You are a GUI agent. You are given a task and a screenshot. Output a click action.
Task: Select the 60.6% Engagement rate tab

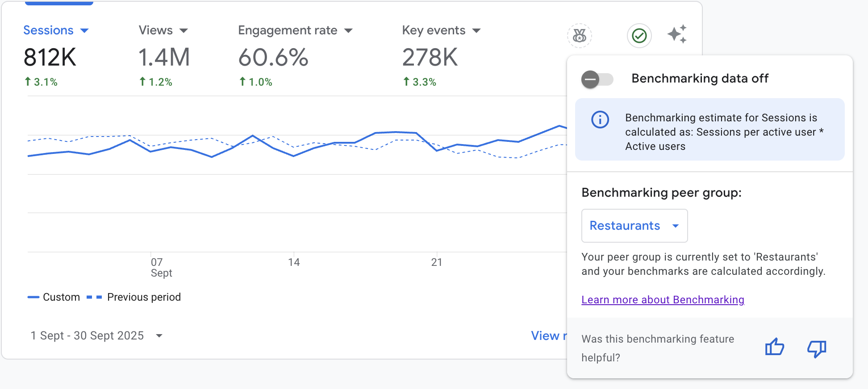click(x=273, y=58)
